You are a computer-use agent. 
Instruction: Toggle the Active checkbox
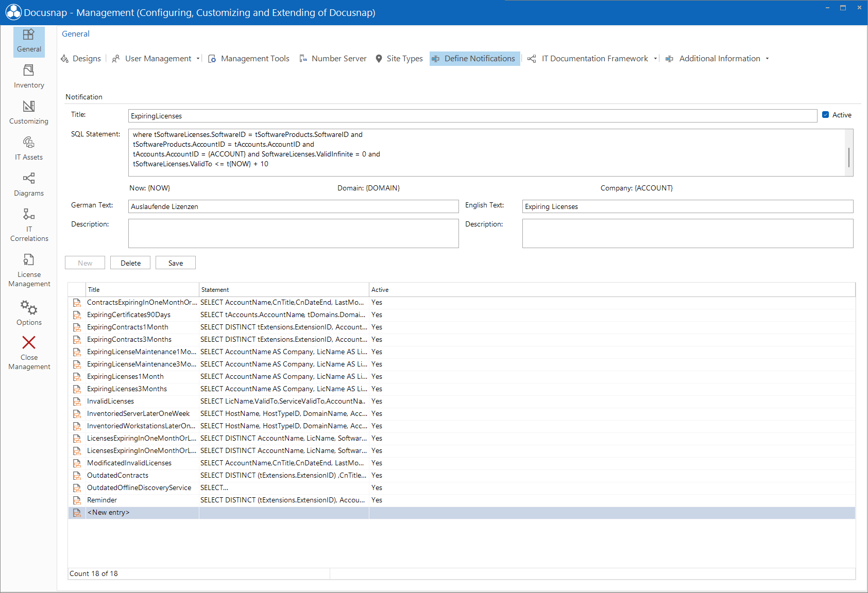(825, 115)
